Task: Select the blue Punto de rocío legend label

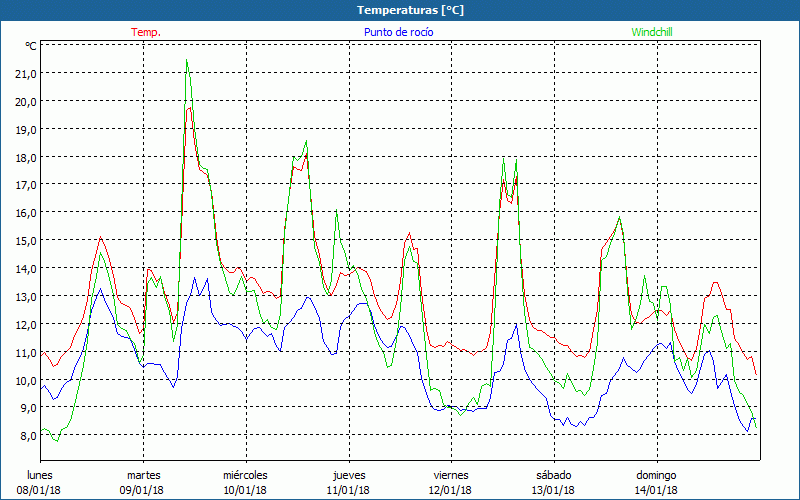Action: click(398, 32)
